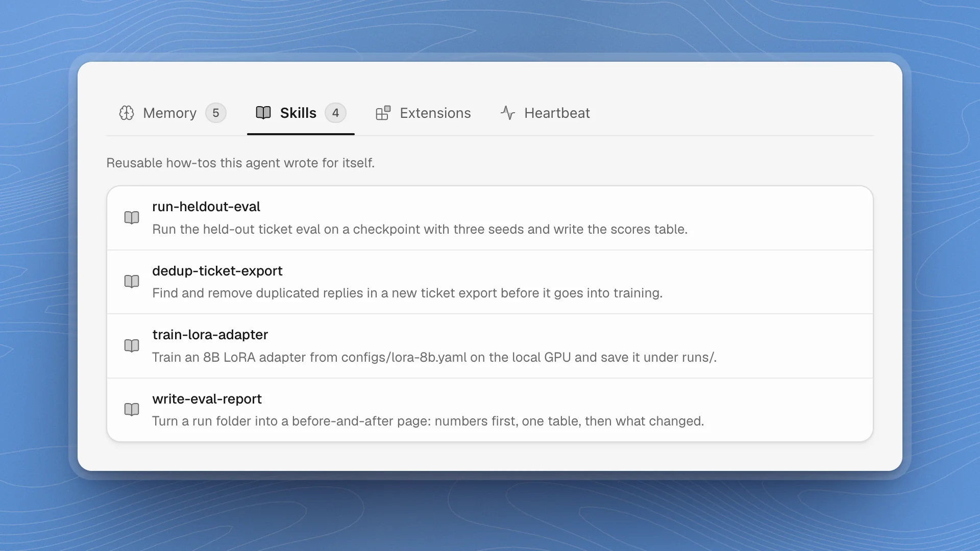Open the Extensions tab

(423, 113)
